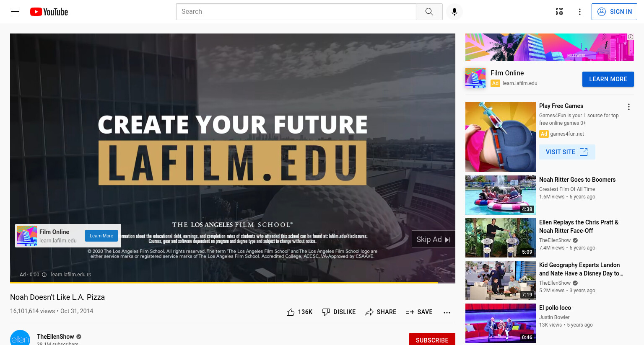Screen dimensions: 644x345
Task: Click 'Justin Bowler' channel name
Action: (554, 317)
